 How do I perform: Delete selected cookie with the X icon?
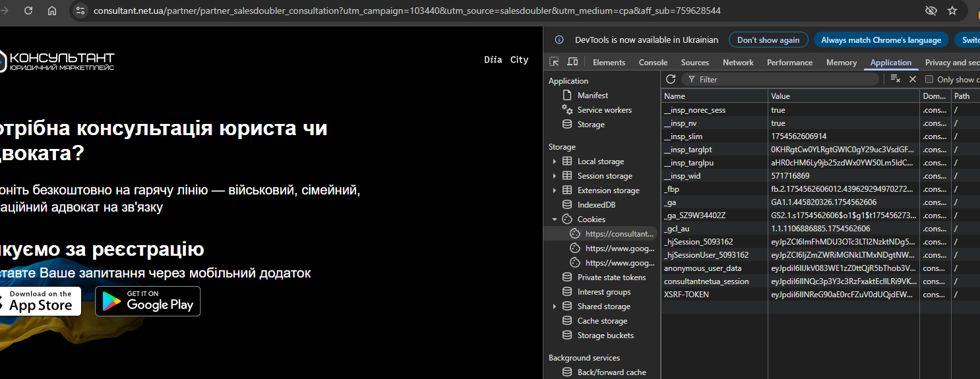(913, 79)
